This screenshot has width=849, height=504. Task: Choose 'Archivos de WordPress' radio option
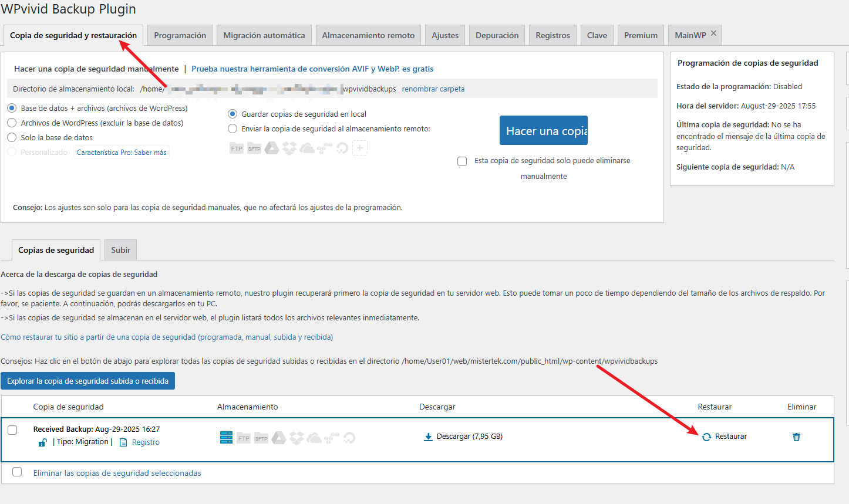click(x=12, y=123)
